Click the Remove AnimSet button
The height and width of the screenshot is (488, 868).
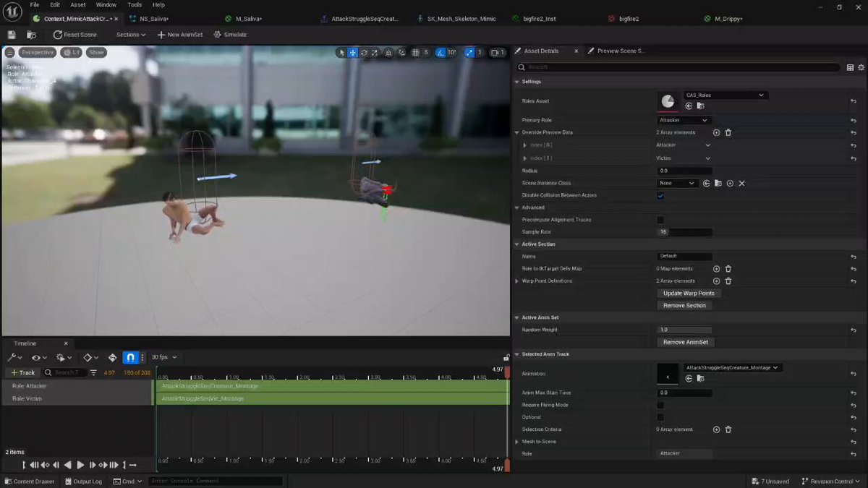click(x=686, y=342)
